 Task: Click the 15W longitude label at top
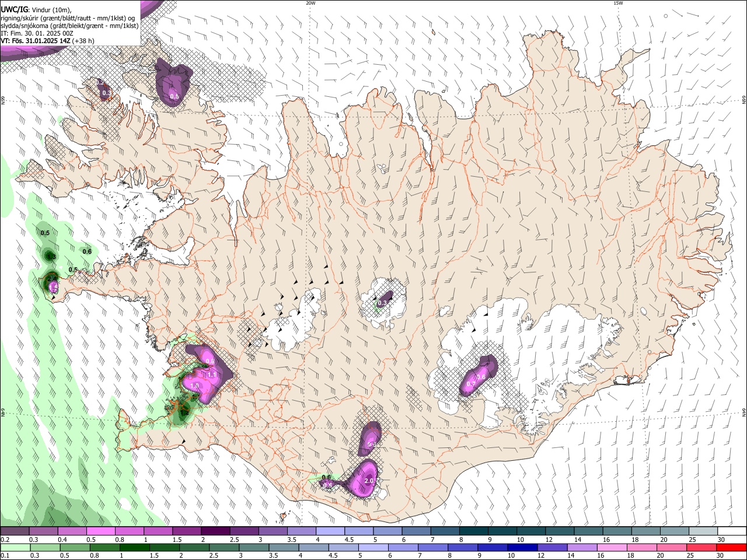pos(618,3)
